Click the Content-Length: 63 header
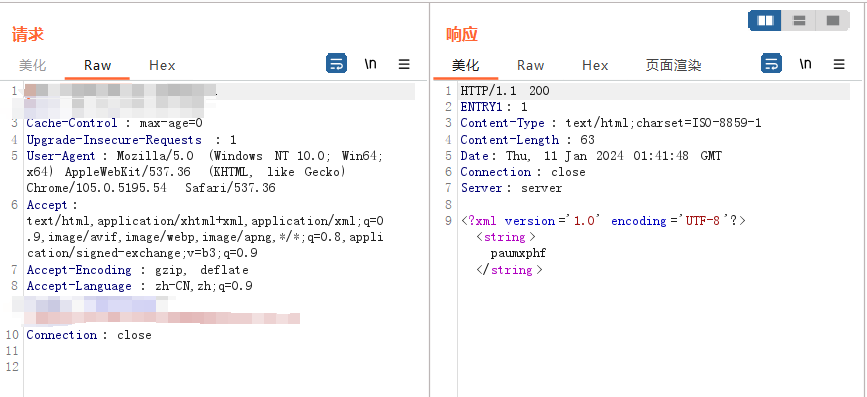The image size is (867, 397). click(527, 140)
